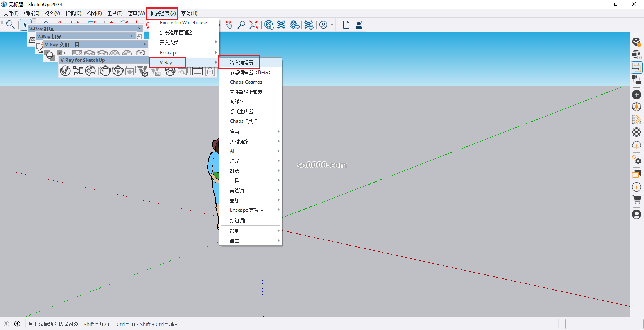This screenshot has width=644, height=330.
Task: Open the 相机(C) menu
Action: pyautogui.click(x=74, y=13)
